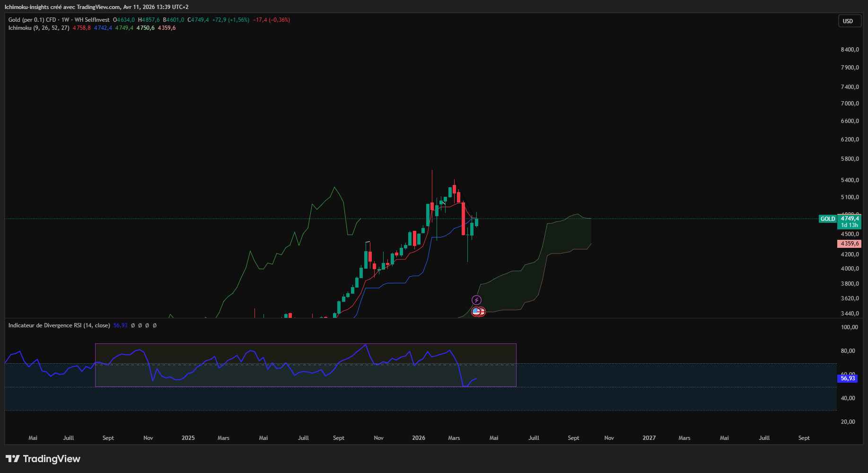
Task: Click the 8400,0 level on price scale
Action: pyautogui.click(x=850, y=50)
